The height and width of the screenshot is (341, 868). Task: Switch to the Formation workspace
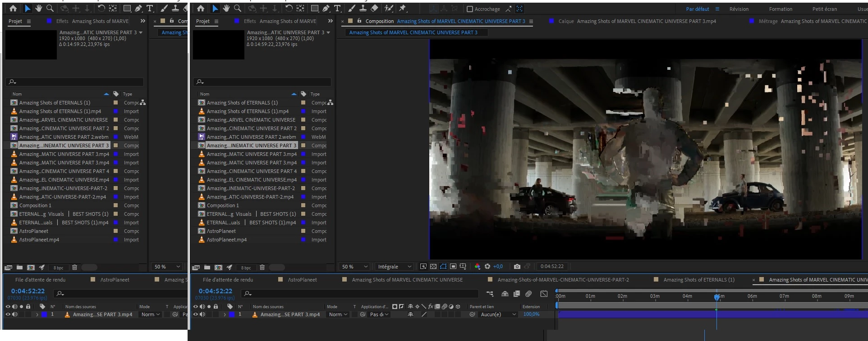pos(781,9)
